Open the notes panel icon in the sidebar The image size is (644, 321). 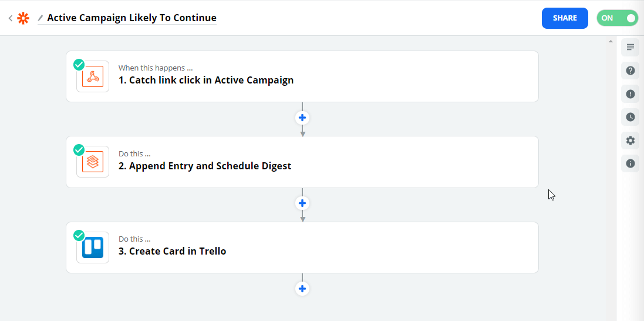[630, 47]
